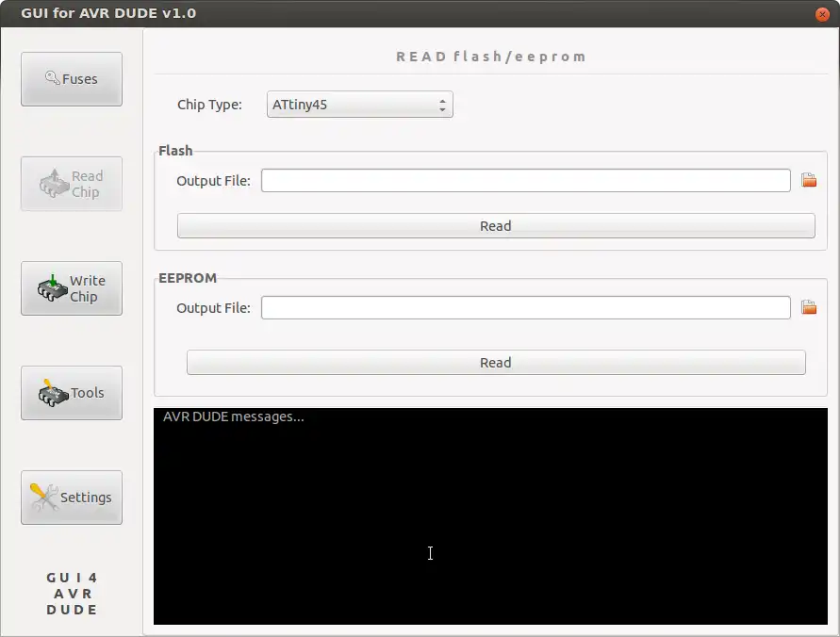The height and width of the screenshot is (637, 840).
Task: Click the window title 'GUI for AVR DUDE v1.0'
Action: [x=108, y=13]
